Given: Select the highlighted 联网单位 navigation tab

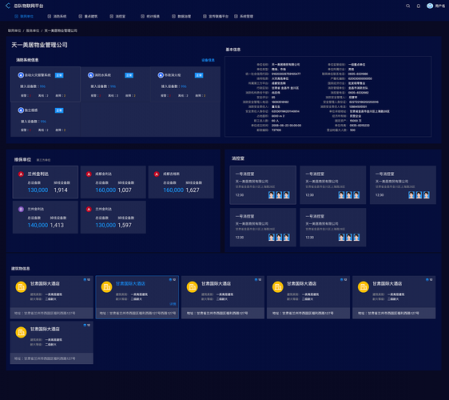Looking at the screenshot, I should (24, 16).
